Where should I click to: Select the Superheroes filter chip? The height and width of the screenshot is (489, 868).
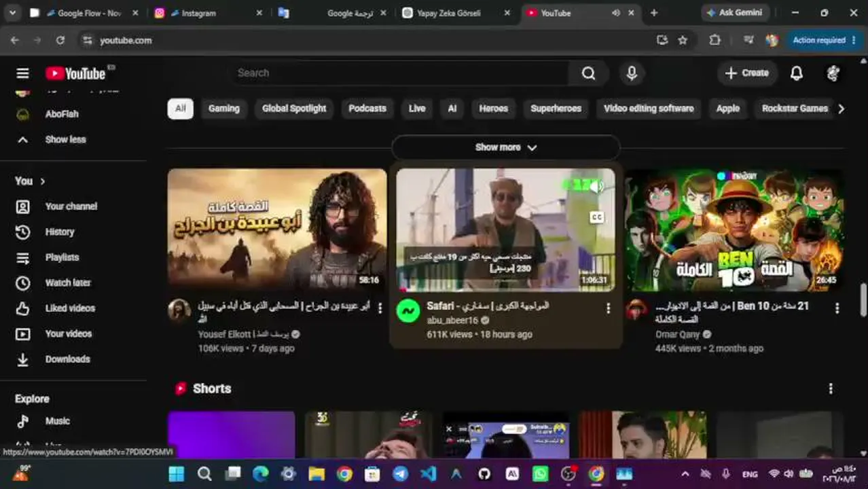[556, 109]
